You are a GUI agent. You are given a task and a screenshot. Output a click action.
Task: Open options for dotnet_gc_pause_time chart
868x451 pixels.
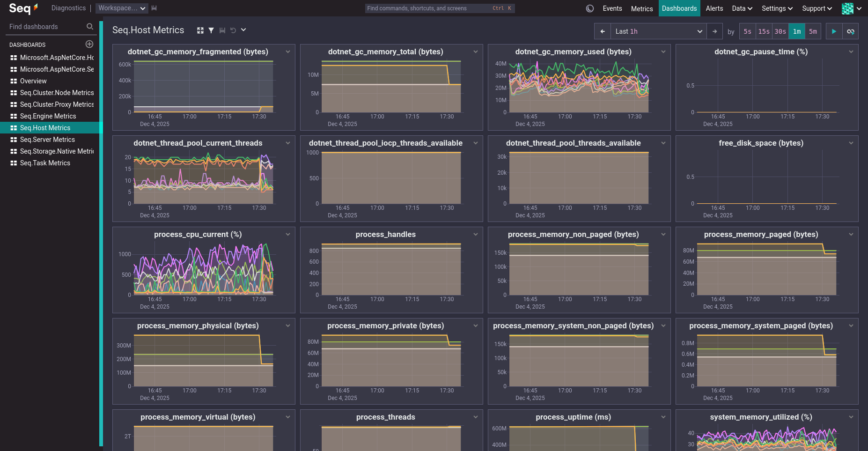[x=851, y=52]
